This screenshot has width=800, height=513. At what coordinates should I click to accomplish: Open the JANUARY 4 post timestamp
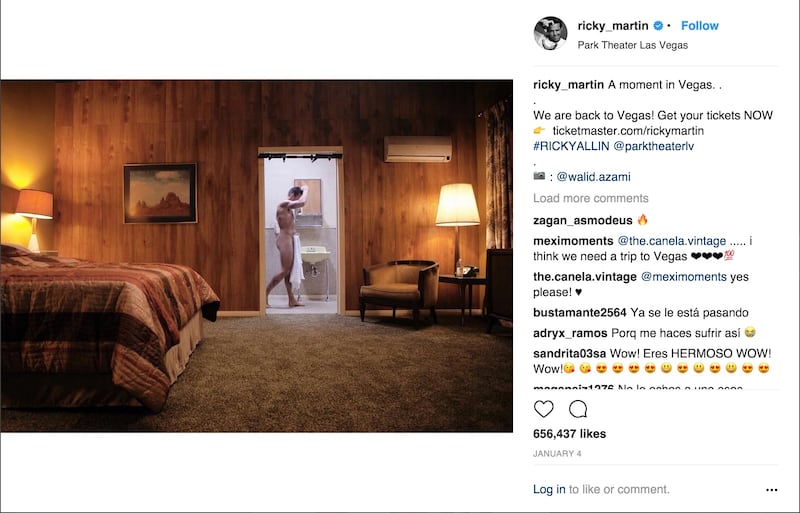[x=557, y=453]
